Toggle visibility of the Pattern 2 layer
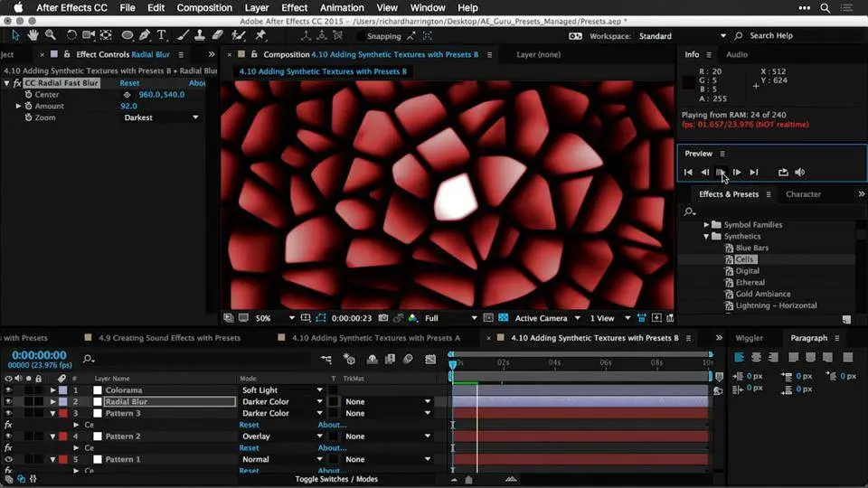868x488 pixels. coord(8,436)
